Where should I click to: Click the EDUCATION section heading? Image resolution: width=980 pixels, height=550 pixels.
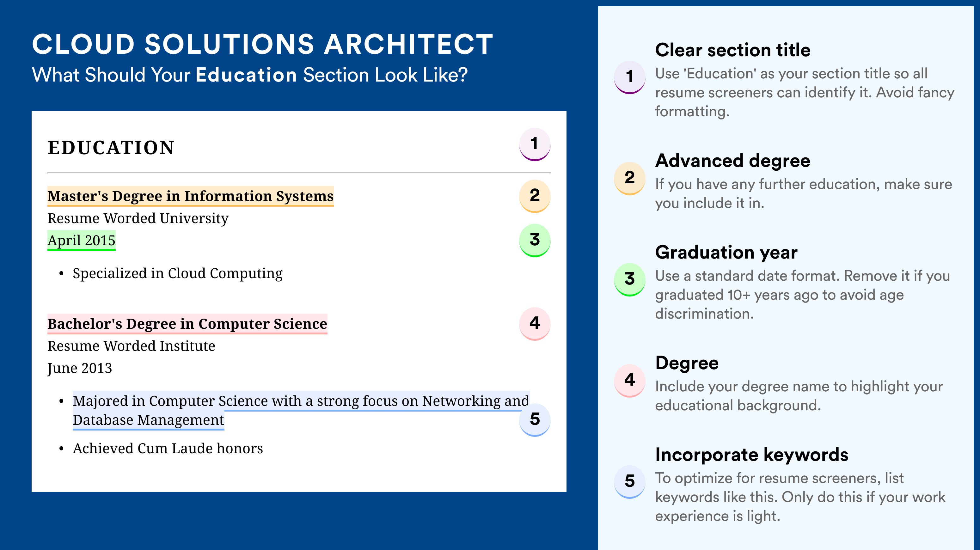tap(111, 148)
